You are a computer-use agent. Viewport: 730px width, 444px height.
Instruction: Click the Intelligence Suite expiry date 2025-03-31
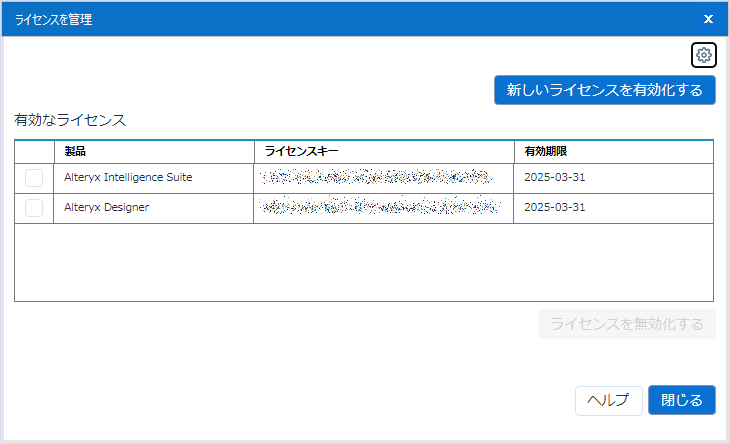coord(554,178)
